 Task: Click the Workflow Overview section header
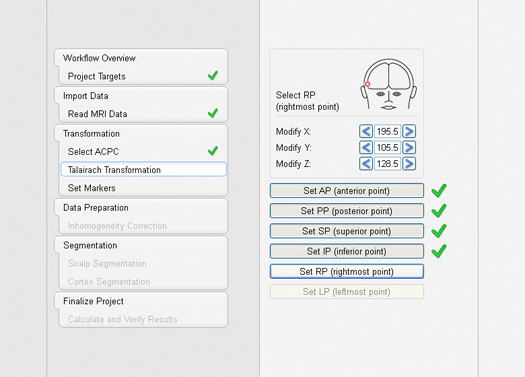point(99,58)
